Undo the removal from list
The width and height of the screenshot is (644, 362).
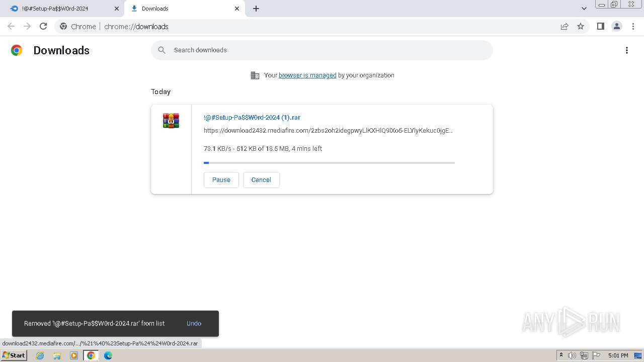pos(194,323)
